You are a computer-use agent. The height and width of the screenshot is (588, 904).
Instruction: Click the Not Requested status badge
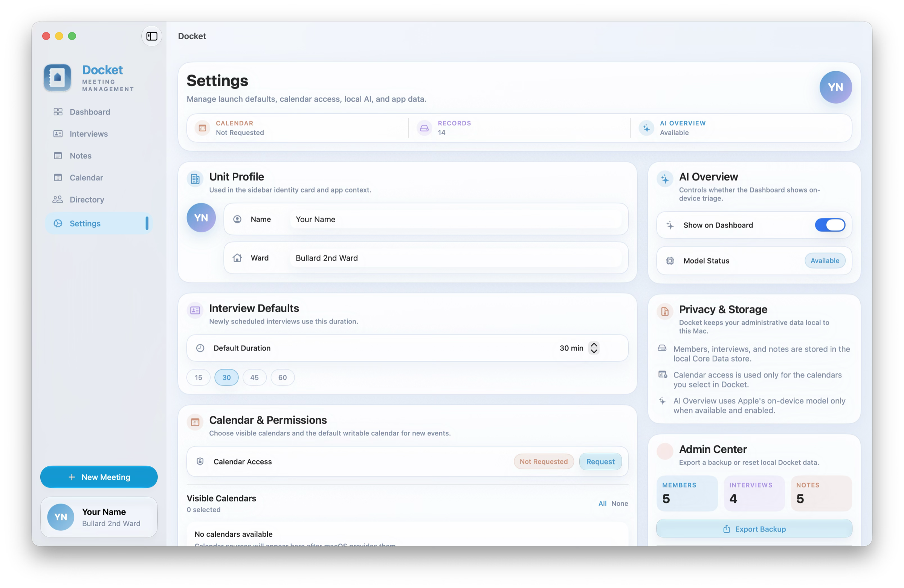(x=544, y=461)
